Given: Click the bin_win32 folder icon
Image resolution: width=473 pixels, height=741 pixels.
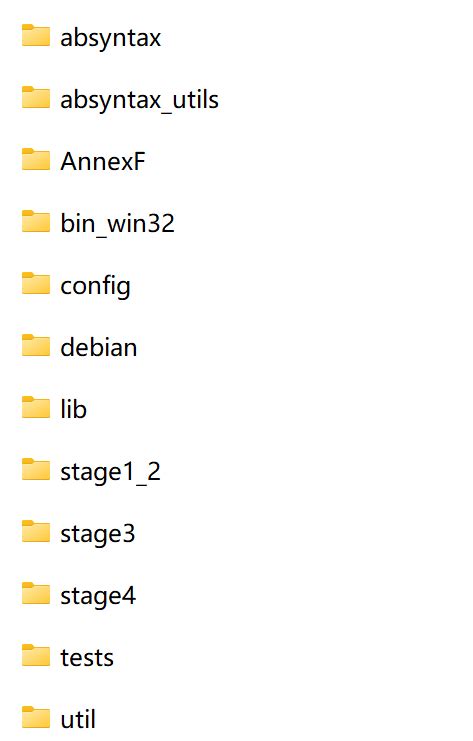Looking at the screenshot, I should pyautogui.click(x=36, y=221).
